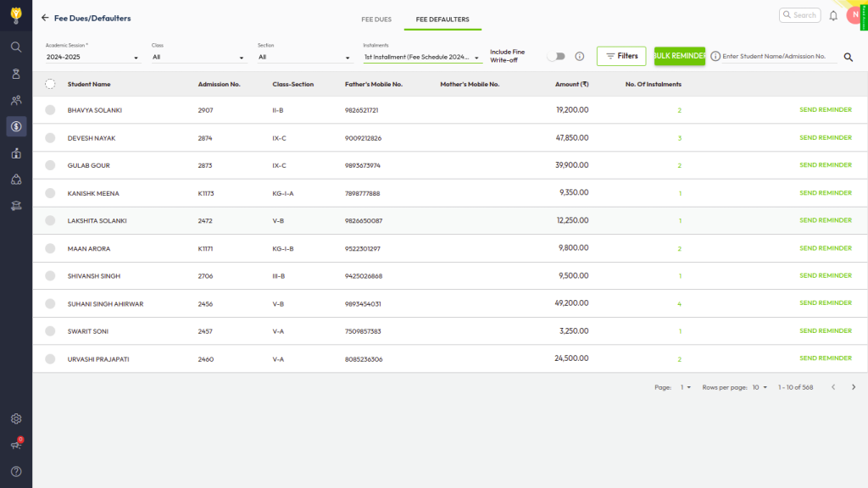Open settings gear in the sidebar

click(16, 419)
